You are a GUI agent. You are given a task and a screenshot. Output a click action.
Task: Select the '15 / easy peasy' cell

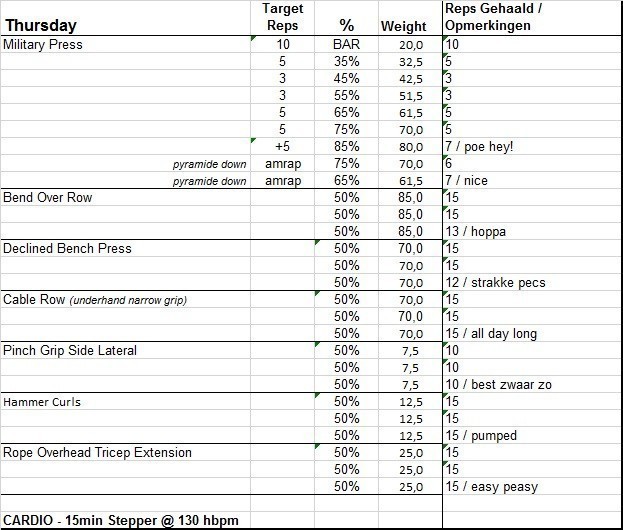coord(492,487)
